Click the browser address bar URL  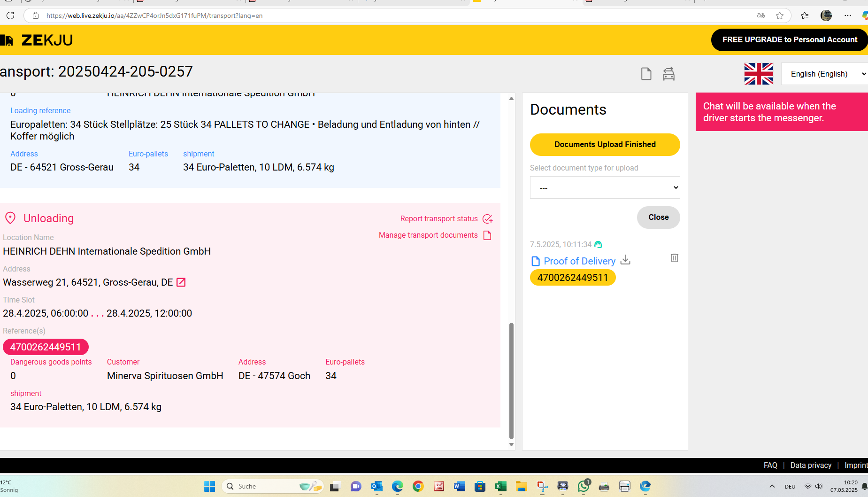tap(154, 16)
